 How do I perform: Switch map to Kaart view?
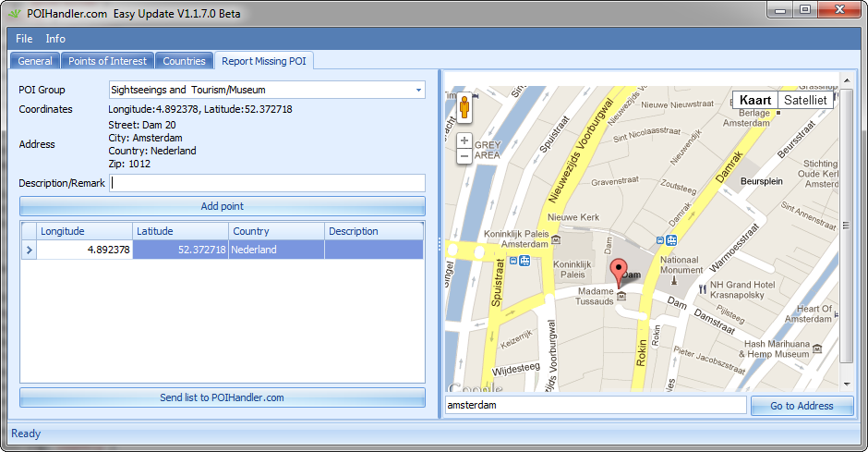tap(755, 100)
